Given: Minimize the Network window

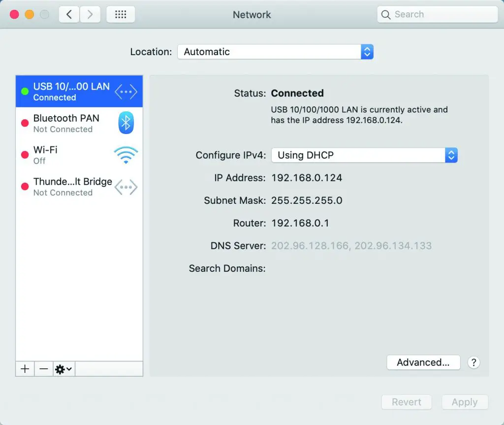Looking at the screenshot, I should click(x=29, y=14).
